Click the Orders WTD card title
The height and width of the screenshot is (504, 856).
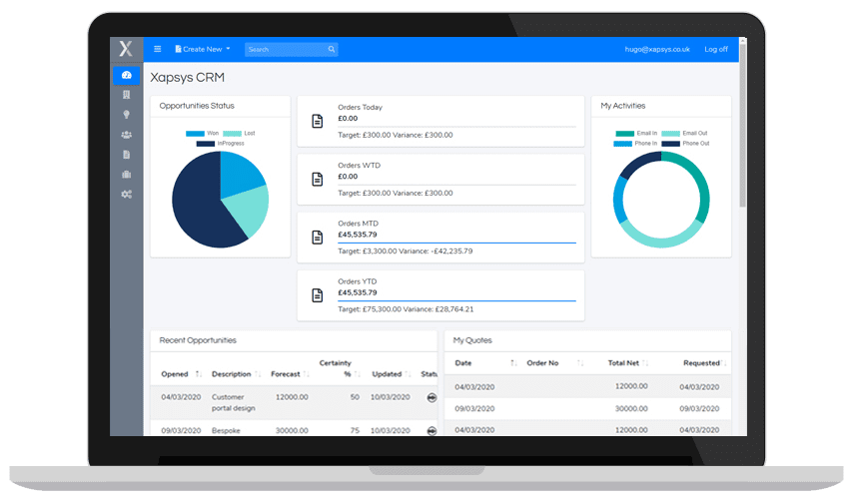359,166
